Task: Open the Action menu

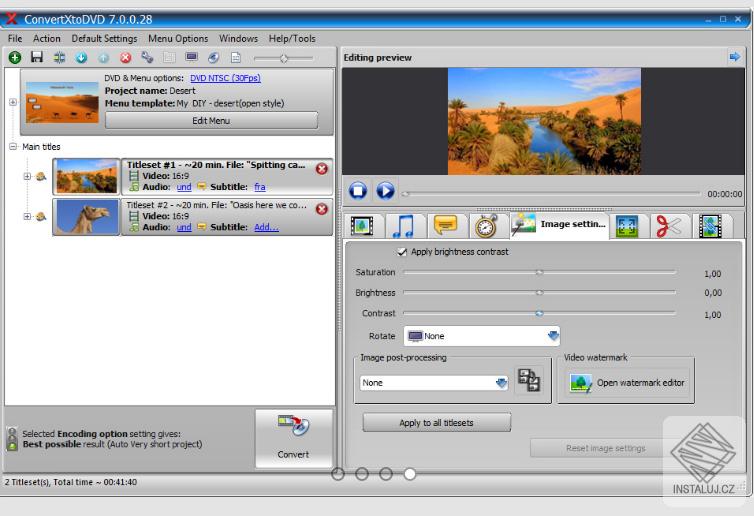Action: (47, 38)
